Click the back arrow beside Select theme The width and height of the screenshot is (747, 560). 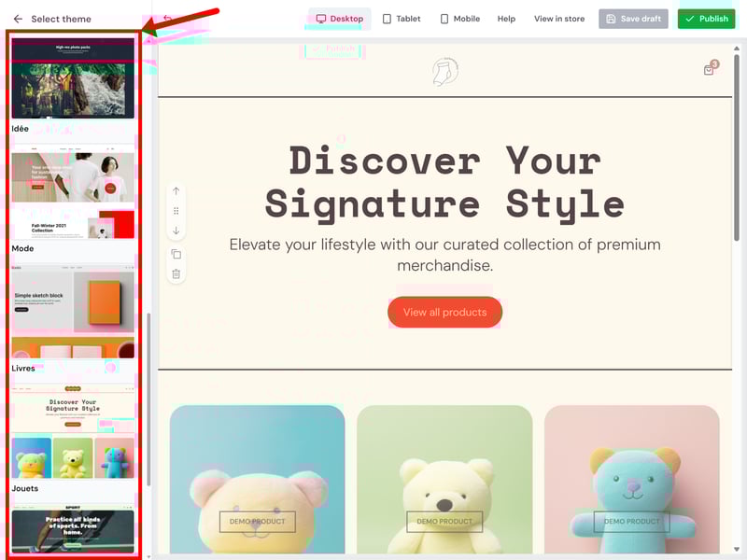[x=18, y=19]
